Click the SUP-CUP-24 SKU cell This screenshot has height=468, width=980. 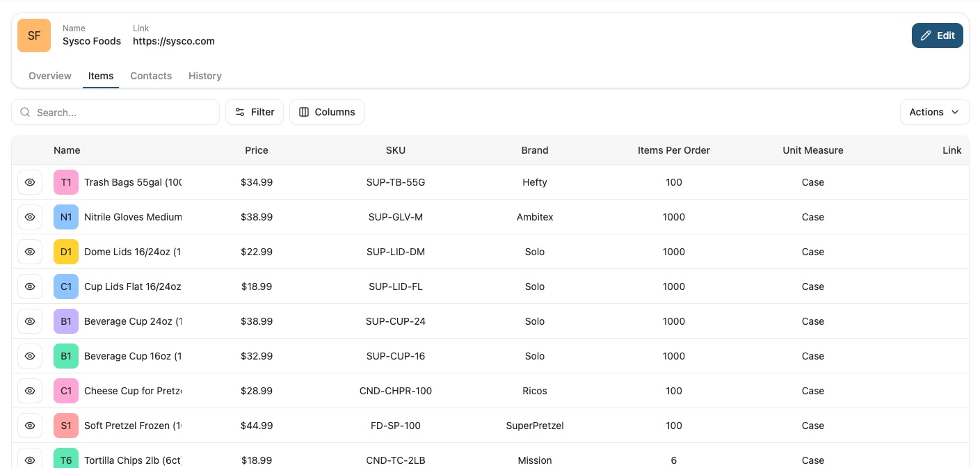[396, 321]
